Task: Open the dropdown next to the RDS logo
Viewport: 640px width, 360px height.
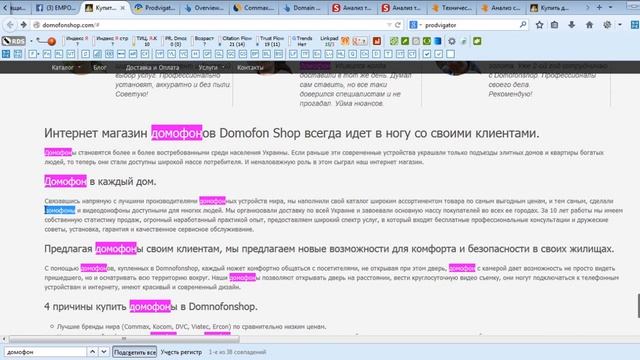Action: (31, 41)
